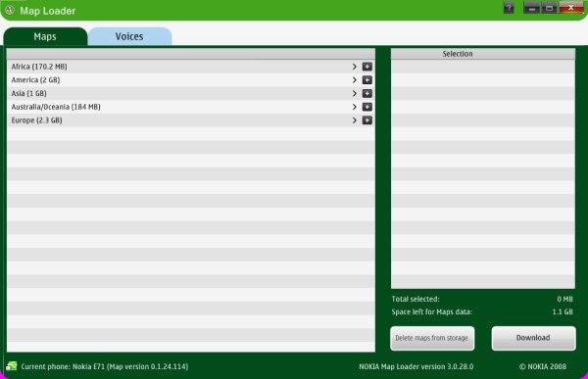Viewport: 588px width, 379px height.
Task: Click the Download button
Action: (534, 338)
